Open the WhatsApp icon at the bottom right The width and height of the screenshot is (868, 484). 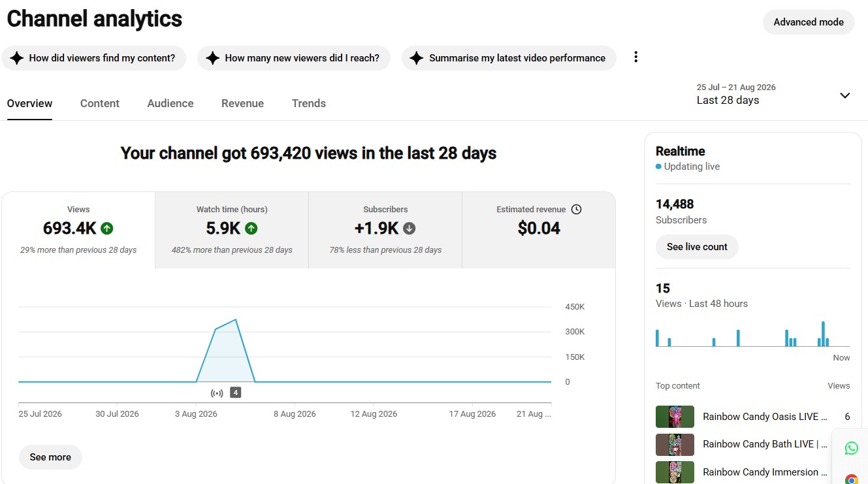(851, 448)
